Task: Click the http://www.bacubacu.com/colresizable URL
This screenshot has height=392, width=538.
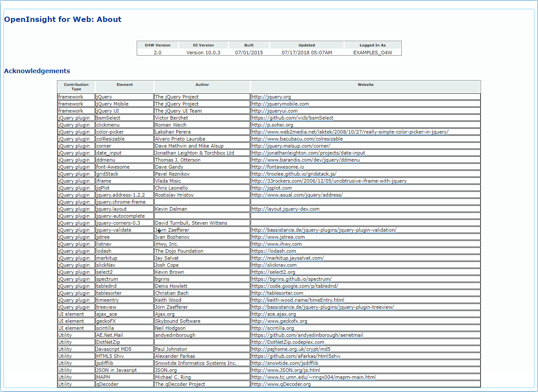Action: click(297, 139)
